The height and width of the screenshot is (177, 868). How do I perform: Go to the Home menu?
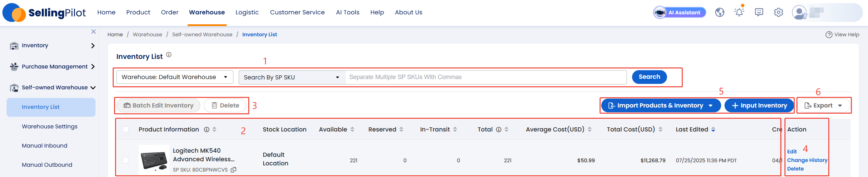tap(106, 12)
